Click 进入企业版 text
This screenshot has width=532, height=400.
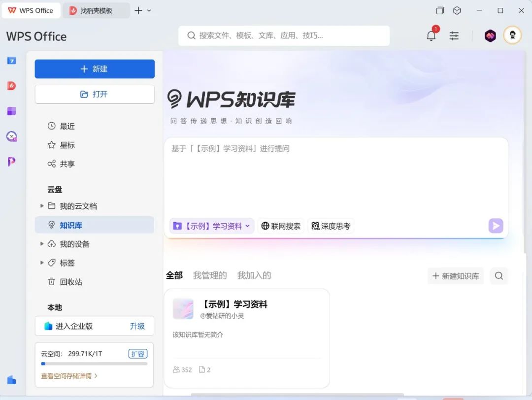coord(74,326)
